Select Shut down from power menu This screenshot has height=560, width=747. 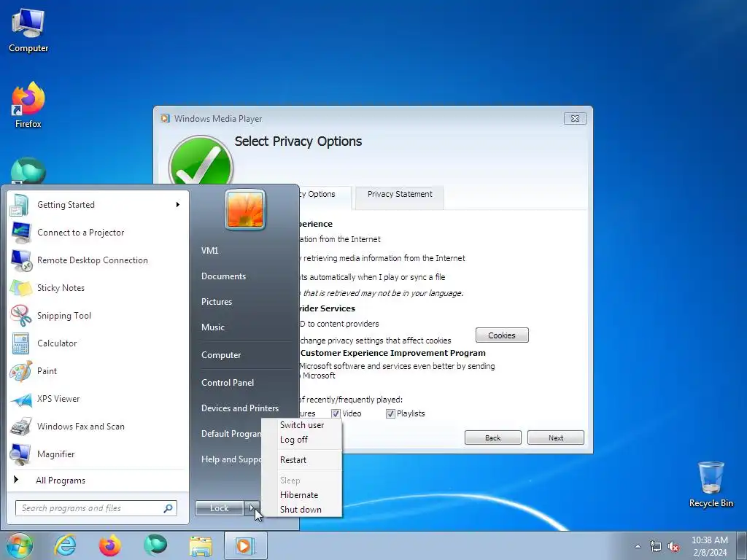pos(301,510)
